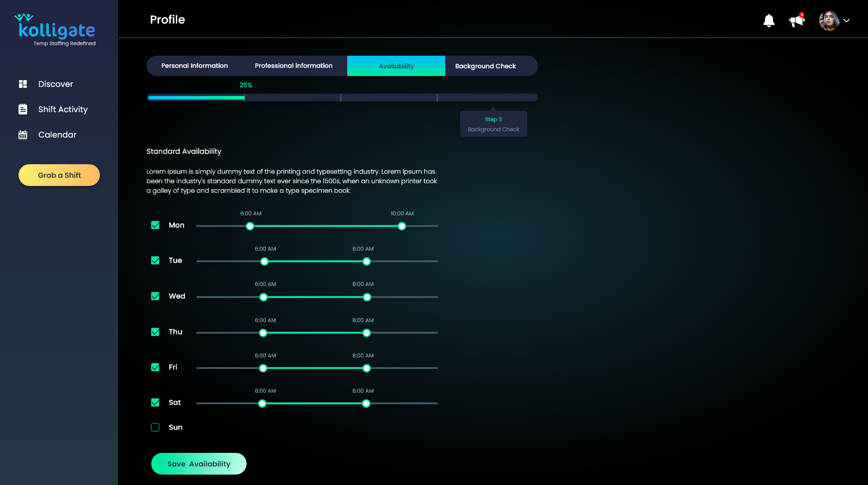868x485 pixels.
Task: Select the Professional information tab
Action: [293, 66]
